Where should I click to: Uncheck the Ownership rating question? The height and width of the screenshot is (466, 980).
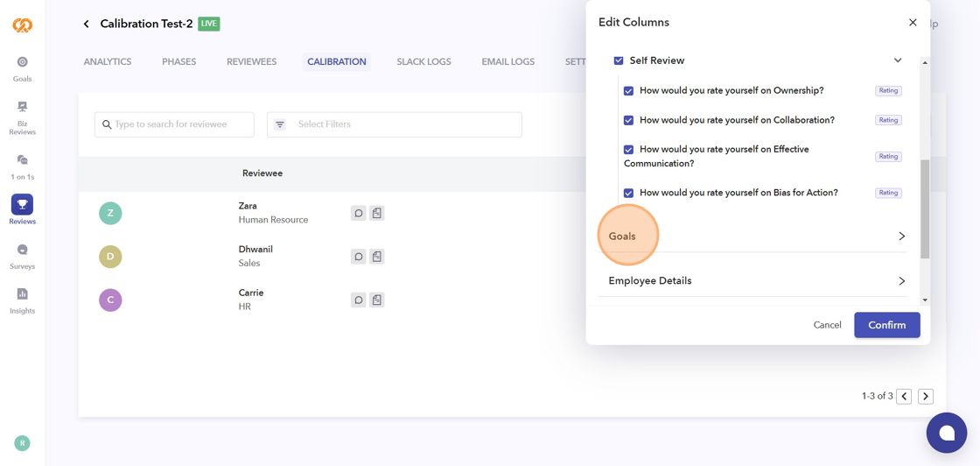628,91
